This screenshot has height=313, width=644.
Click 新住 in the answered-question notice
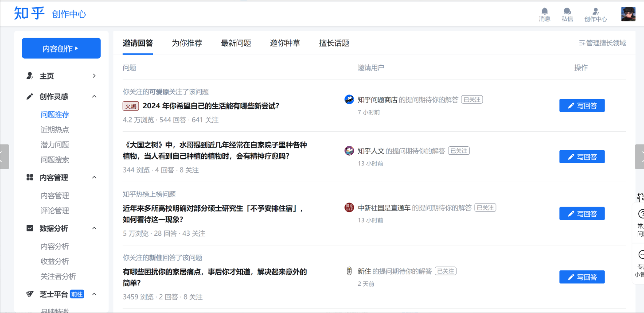pyautogui.click(x=156, y=258)
